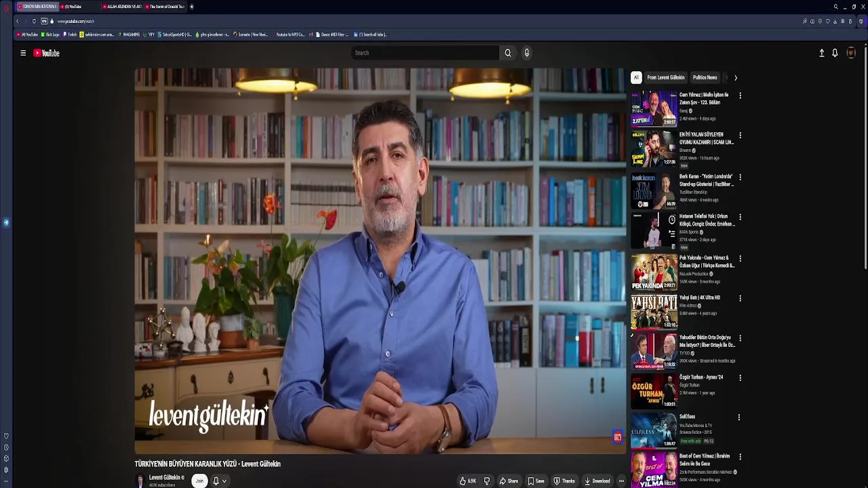Switch to TÜRKİYE'NİN BÜYÜYEN browser tab
This screenshot has height=488, width=868.
(37, 6)
